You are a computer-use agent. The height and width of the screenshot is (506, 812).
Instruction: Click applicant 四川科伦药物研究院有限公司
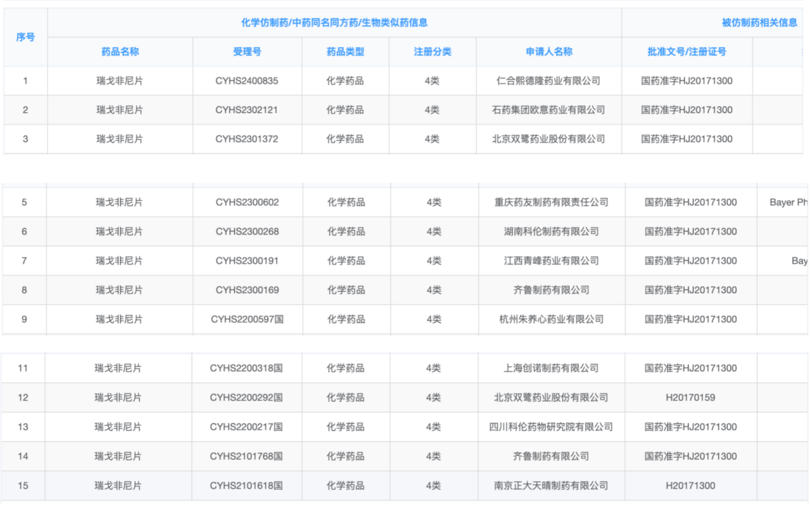551,427
